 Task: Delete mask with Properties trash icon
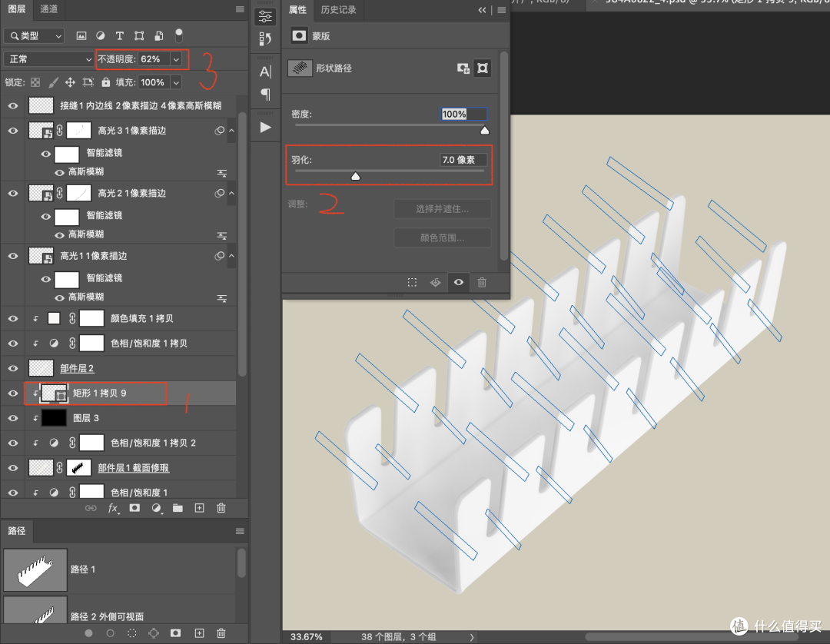(482, 283)
